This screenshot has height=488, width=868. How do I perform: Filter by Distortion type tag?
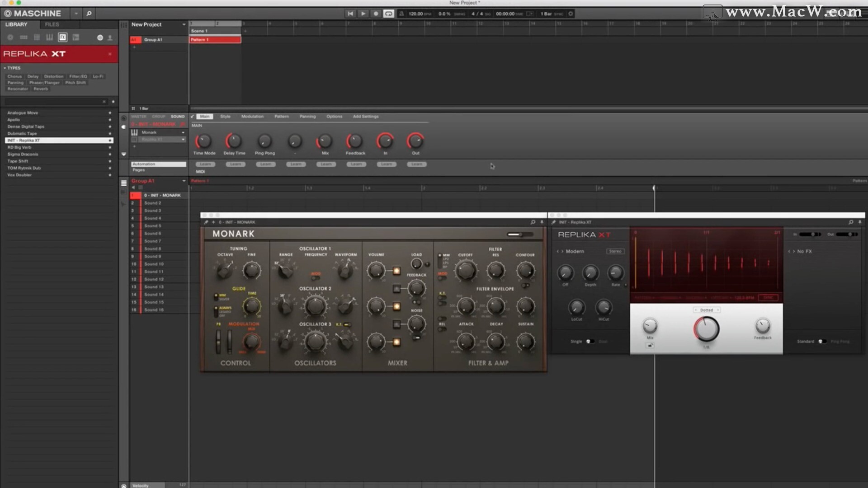[54, 76]
